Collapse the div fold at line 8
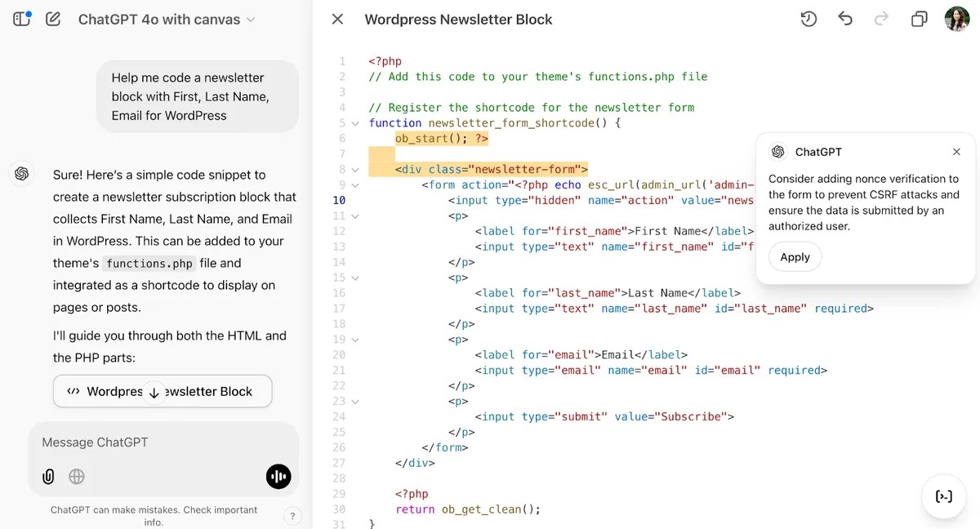Image resolution: width=980 pixels, height=529 pixels. click(x=355, y=170)
